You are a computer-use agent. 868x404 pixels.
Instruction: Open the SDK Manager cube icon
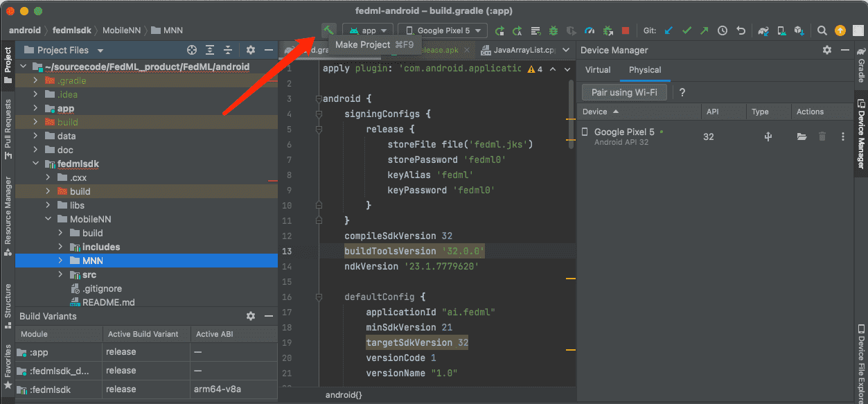click(799, 30)
